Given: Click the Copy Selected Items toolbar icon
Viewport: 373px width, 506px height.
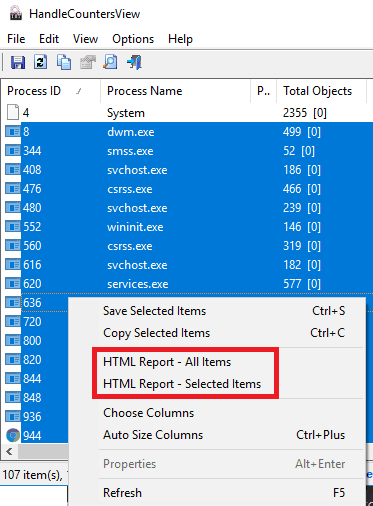Looking at the screenshot, I should pos(64,62).
